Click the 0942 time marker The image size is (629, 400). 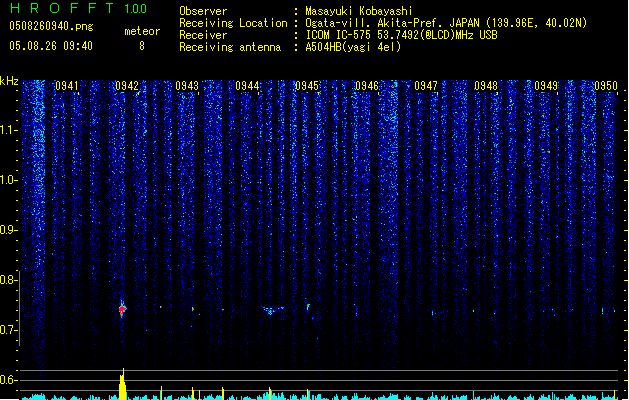(127, 86)
